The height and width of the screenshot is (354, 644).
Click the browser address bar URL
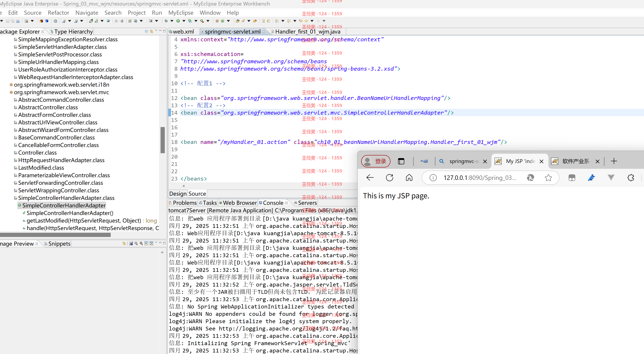click(480, 177)
